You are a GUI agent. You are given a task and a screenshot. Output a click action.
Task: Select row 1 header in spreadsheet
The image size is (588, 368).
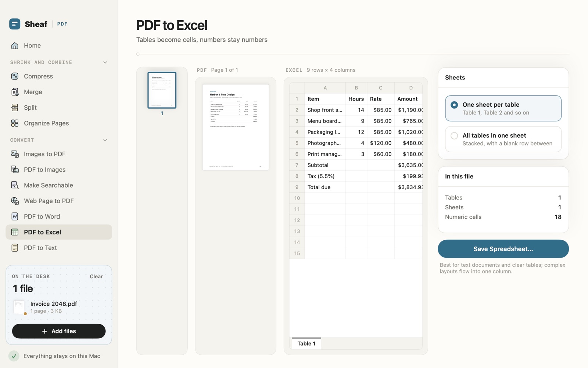(297, 99)
